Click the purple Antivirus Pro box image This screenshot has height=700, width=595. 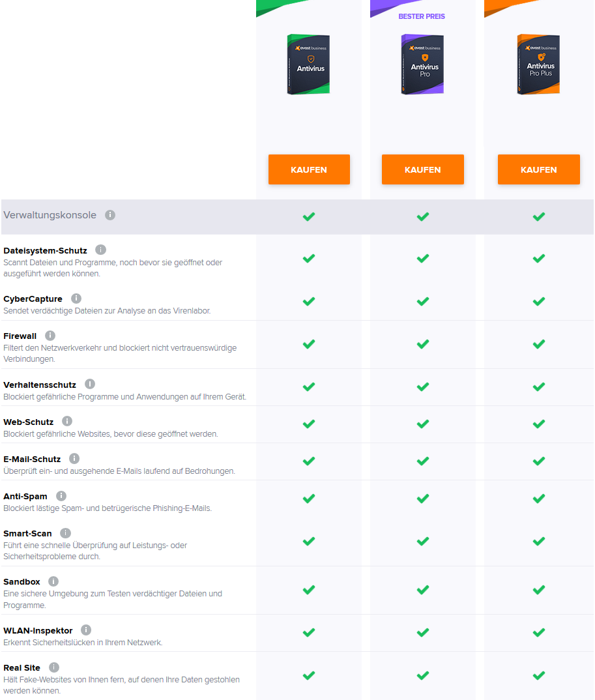tap(422, 65)
